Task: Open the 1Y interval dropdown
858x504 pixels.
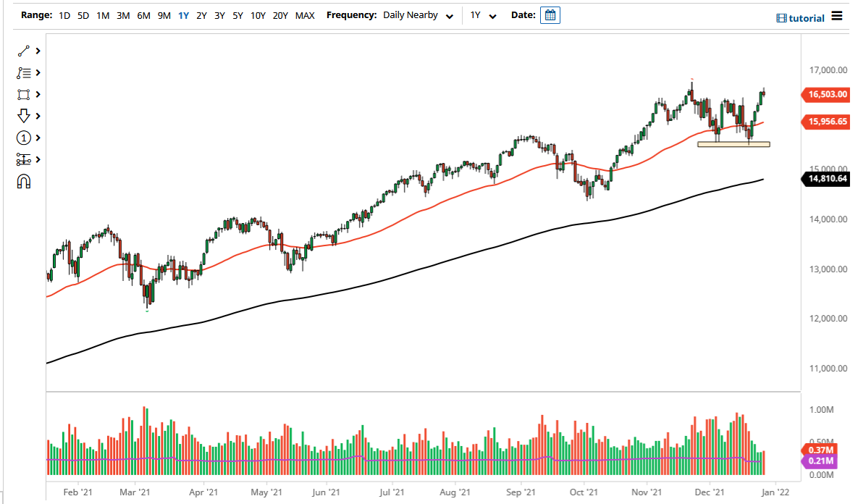Action: (x=484, y=14)
